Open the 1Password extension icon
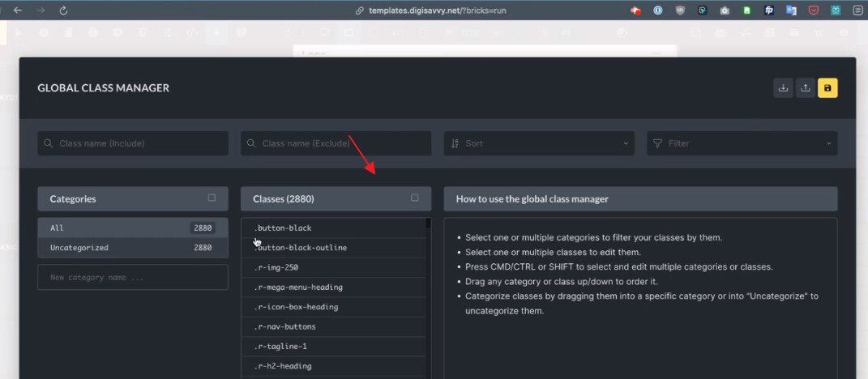Viewport: 868px width, 379px height. coord(657,11)
